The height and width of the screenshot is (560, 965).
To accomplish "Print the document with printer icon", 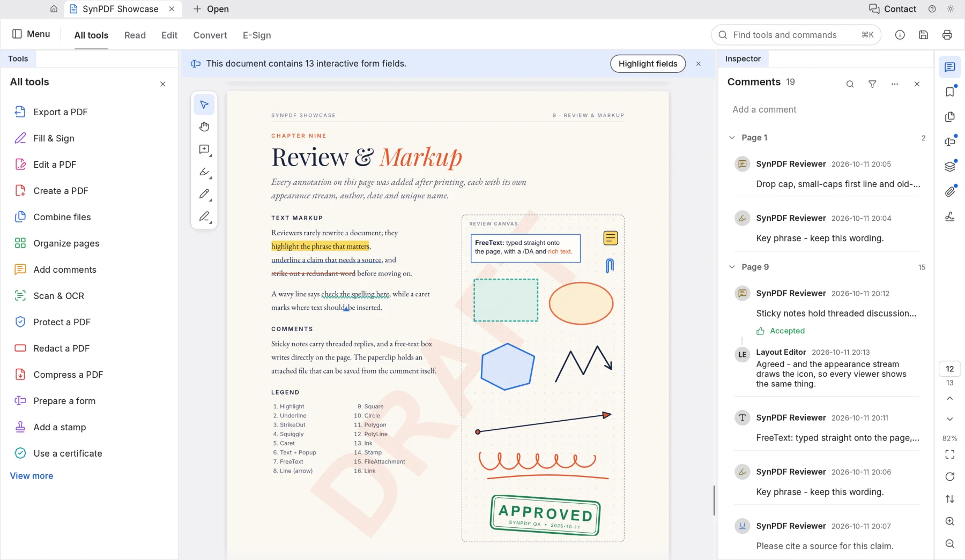I will coord(947,35).
